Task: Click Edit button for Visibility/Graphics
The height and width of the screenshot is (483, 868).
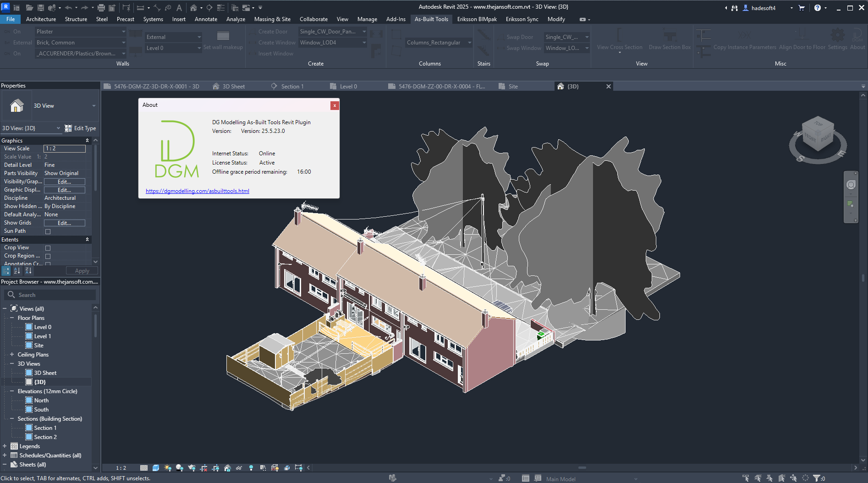Action: (x=65, y=182)
